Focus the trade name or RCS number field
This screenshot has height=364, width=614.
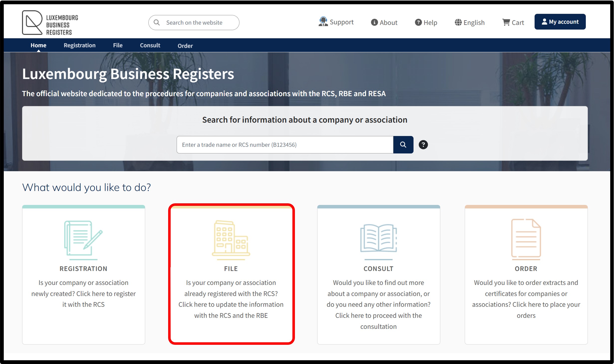[x=285, y=145]
